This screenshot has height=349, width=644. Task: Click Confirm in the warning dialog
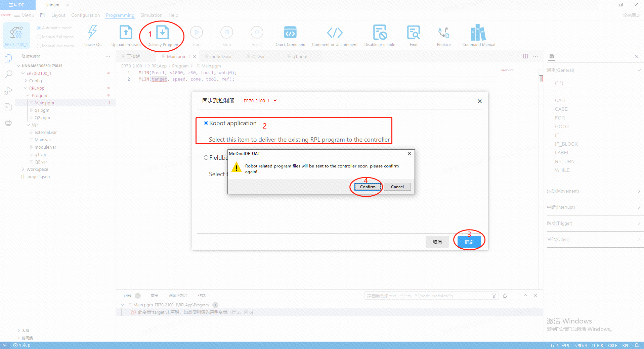(368, 187)
